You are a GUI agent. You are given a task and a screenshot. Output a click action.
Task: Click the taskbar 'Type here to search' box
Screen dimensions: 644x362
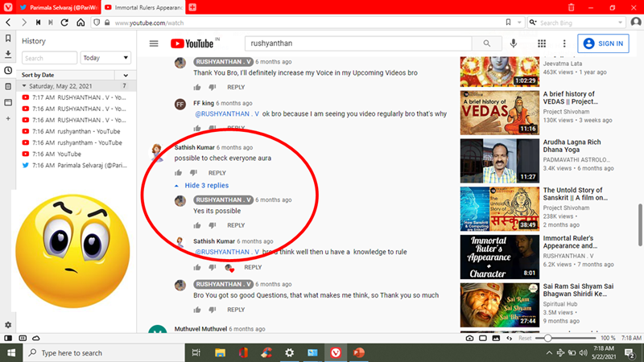click(x=104, y=353)
